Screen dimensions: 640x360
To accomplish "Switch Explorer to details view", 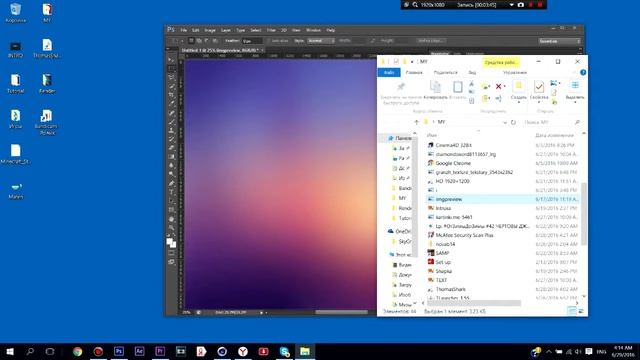I will point(572,311).
